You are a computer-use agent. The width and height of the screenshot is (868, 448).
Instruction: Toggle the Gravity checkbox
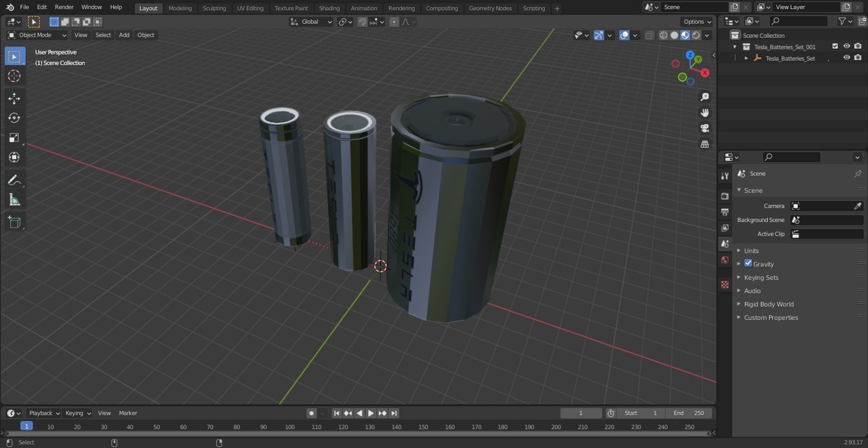coord(748,264)
